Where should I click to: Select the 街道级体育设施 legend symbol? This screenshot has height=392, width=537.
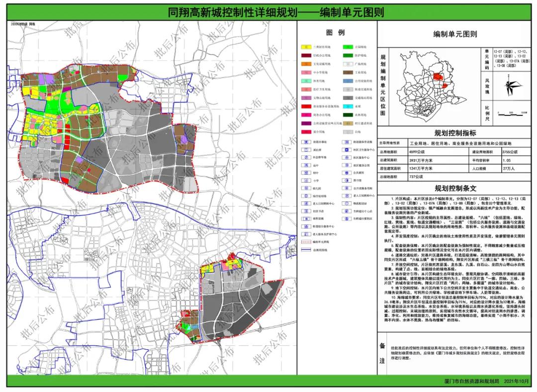[x=347, y=142]
